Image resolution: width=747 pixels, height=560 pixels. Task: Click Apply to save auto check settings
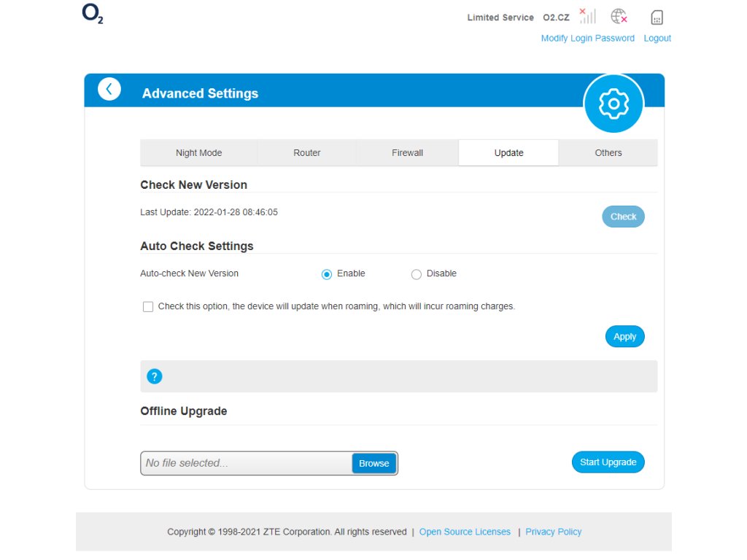(x=624, y=336)
